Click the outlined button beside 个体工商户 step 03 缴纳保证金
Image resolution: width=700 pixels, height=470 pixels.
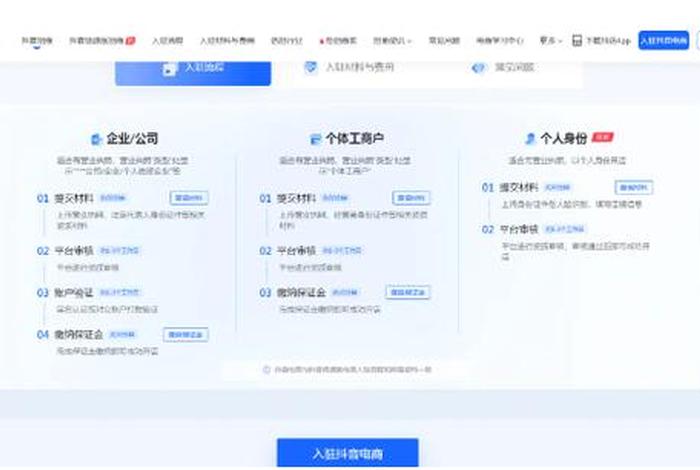408,292
